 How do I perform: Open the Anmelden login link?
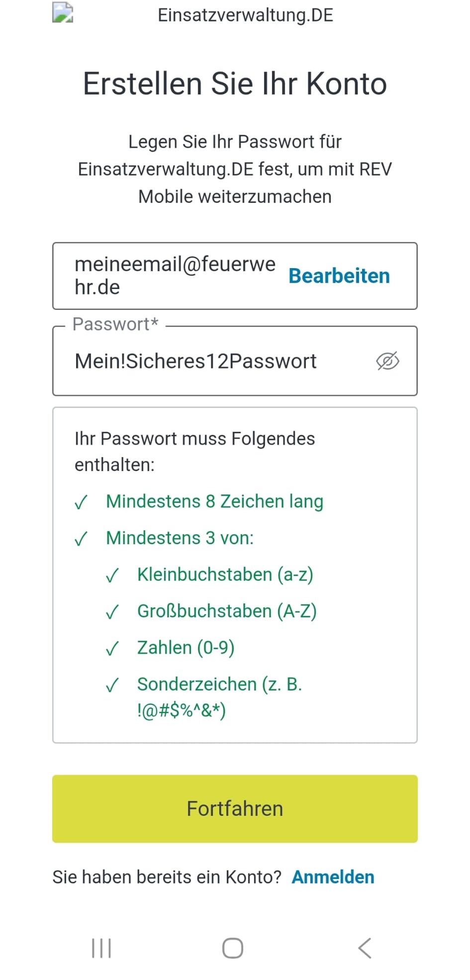click(333, 877)
